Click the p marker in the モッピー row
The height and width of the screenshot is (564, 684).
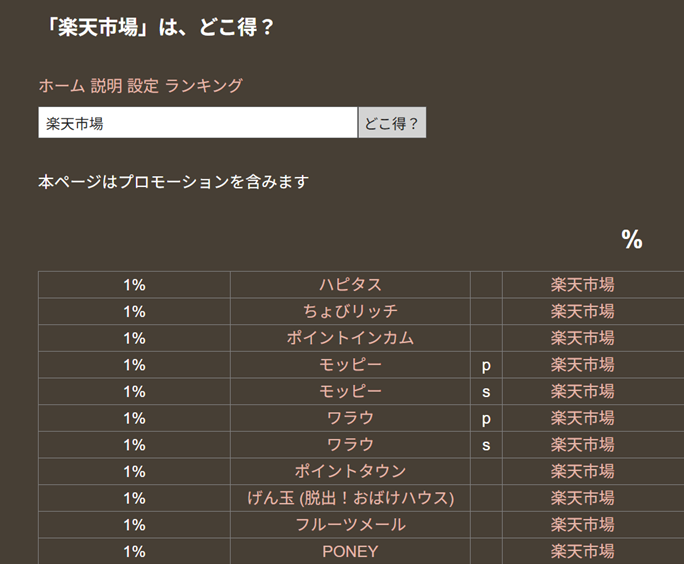tap(486, 366)
